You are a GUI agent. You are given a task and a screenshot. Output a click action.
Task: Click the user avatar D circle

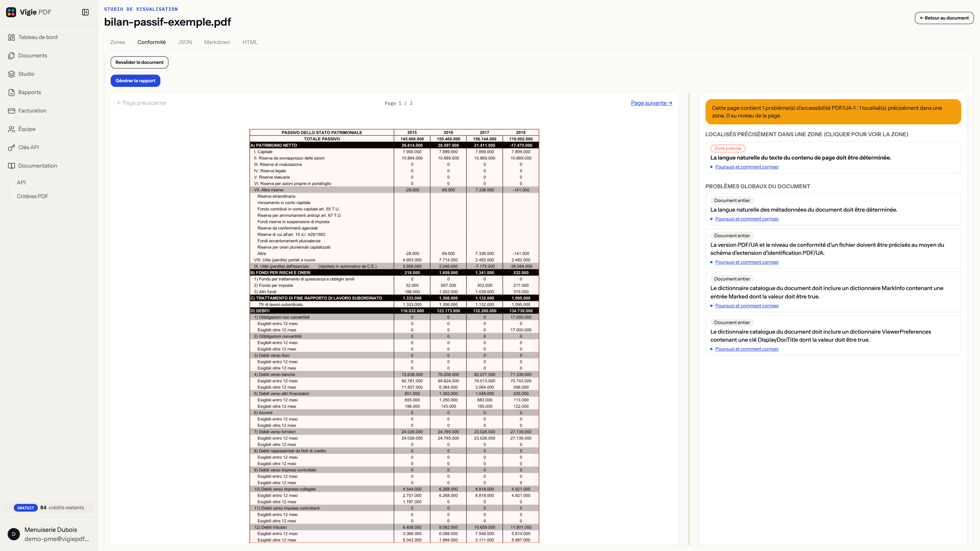14,534
